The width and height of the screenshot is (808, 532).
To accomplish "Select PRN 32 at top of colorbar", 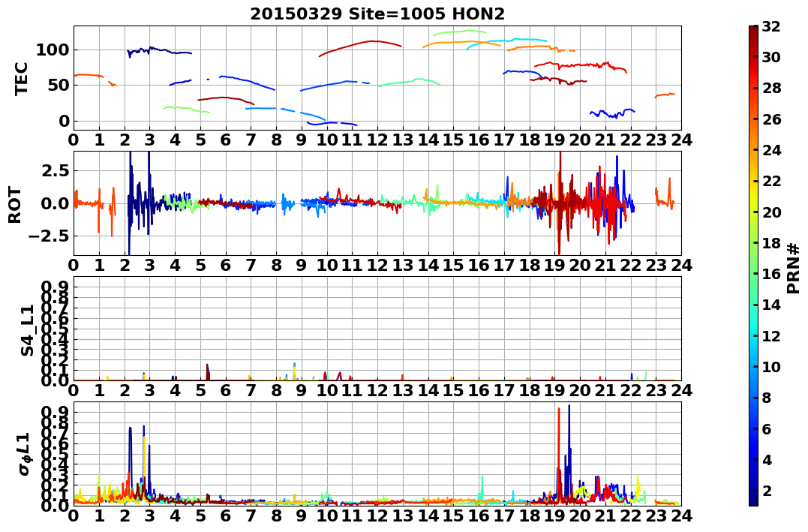I will click(x=771, y=26).
